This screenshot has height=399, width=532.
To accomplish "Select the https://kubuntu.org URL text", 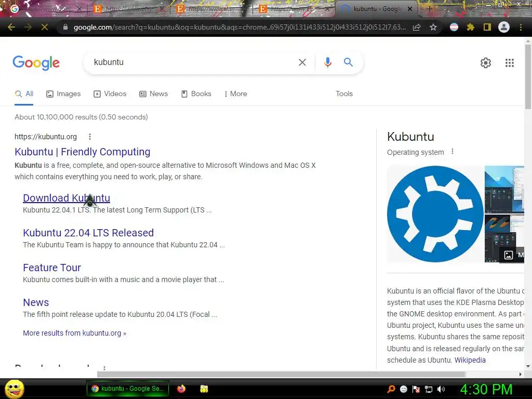I will tap(46, 137).
